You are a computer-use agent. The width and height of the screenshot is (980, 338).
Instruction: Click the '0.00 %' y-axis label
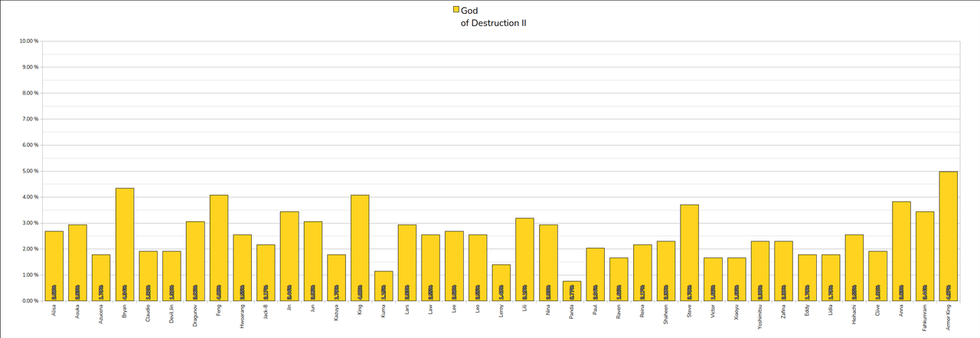tap(29, 301)
